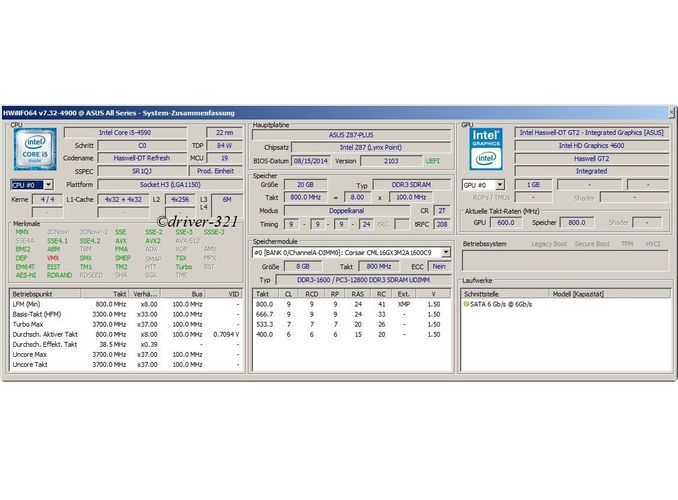Click the green SATA drive status icon
The width and height of the screenshot is (678, 500).
[466, 304]
